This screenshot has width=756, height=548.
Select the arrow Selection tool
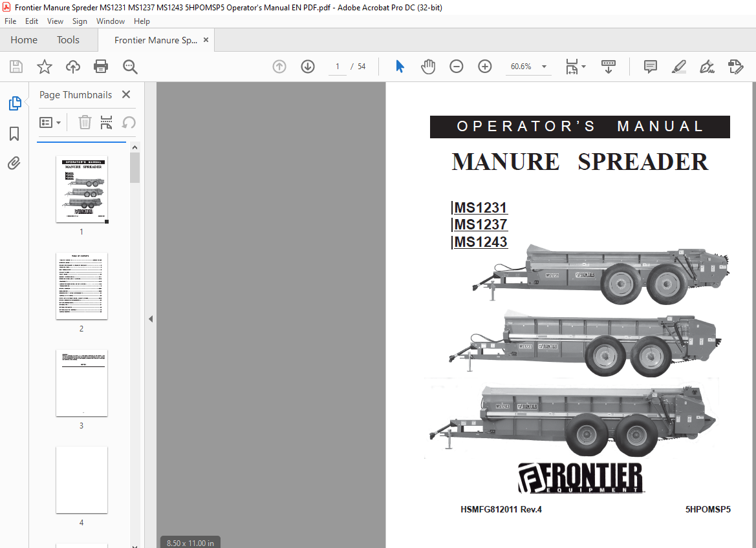pos(400,67)
